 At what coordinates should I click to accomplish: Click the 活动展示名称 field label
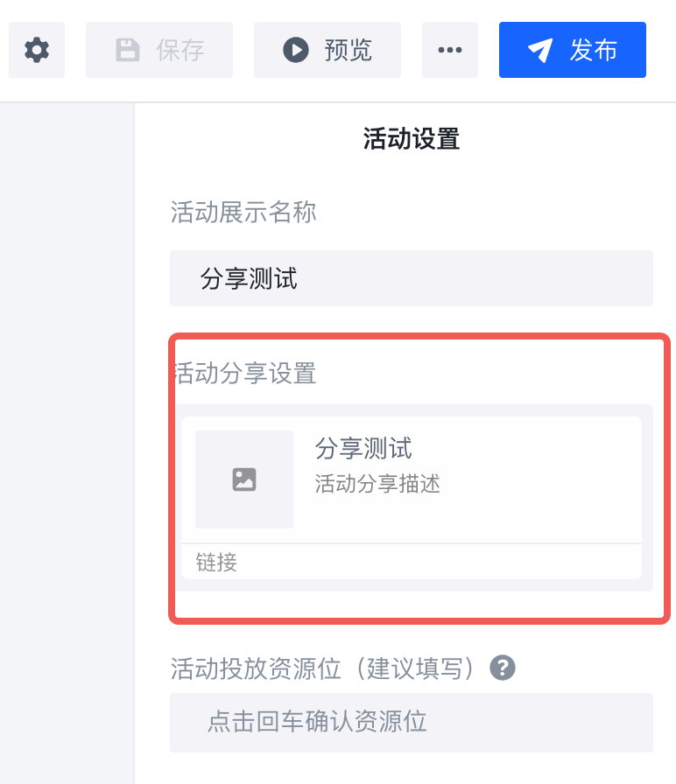point(243,212)
